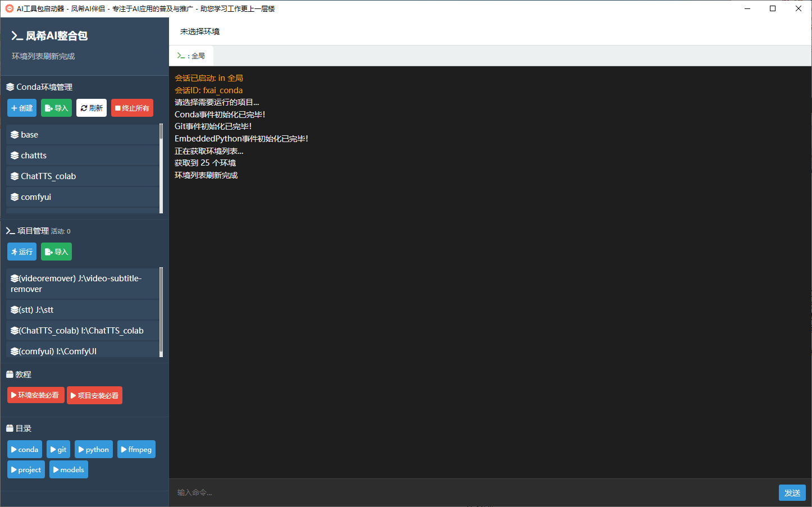Open the 环境安装必看 tutorial

click(35, 395)
